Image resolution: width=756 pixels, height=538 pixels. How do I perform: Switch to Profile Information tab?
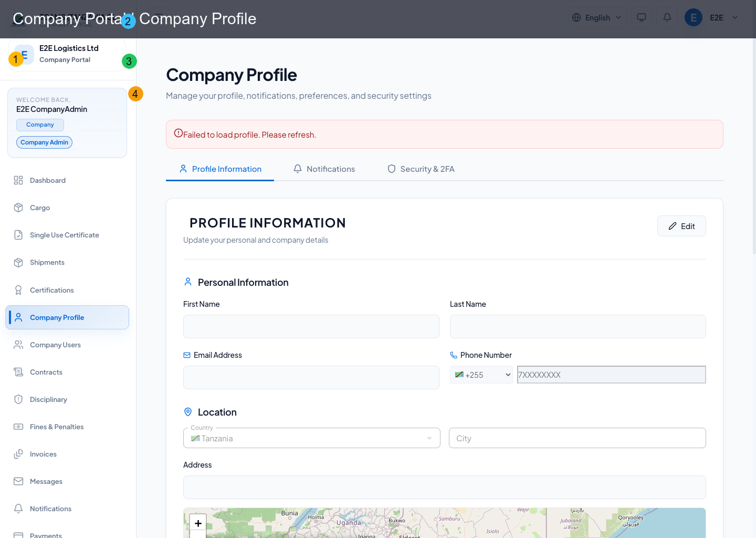220,169
